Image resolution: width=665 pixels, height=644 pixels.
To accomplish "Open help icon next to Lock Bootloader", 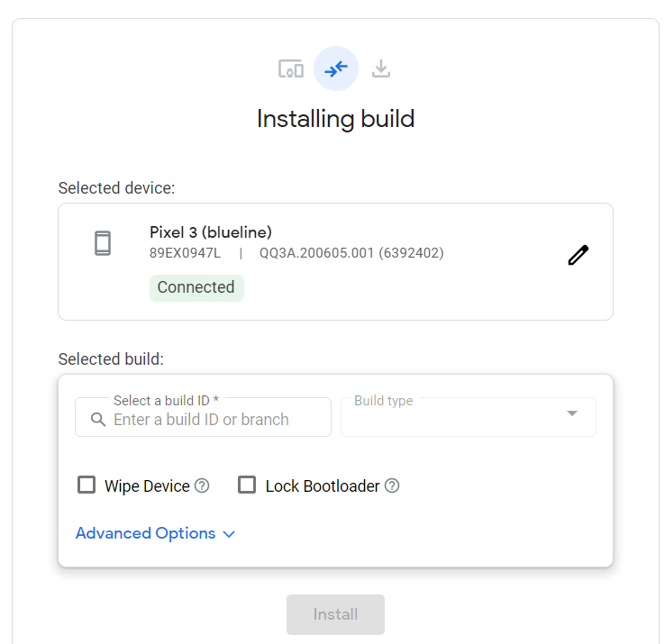I will (x=392, y=485).
